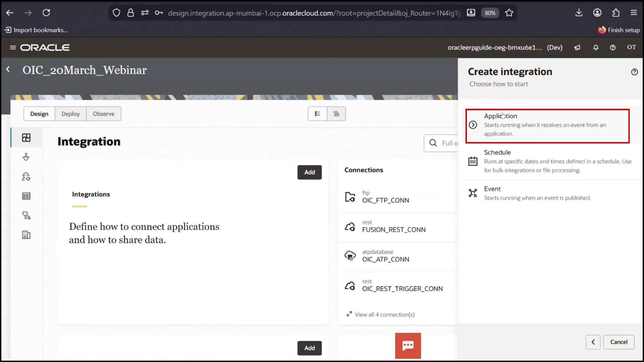Viewport: 644px width, 362px height.
Task: Click Add button in Integrations card
Action: 310,172
